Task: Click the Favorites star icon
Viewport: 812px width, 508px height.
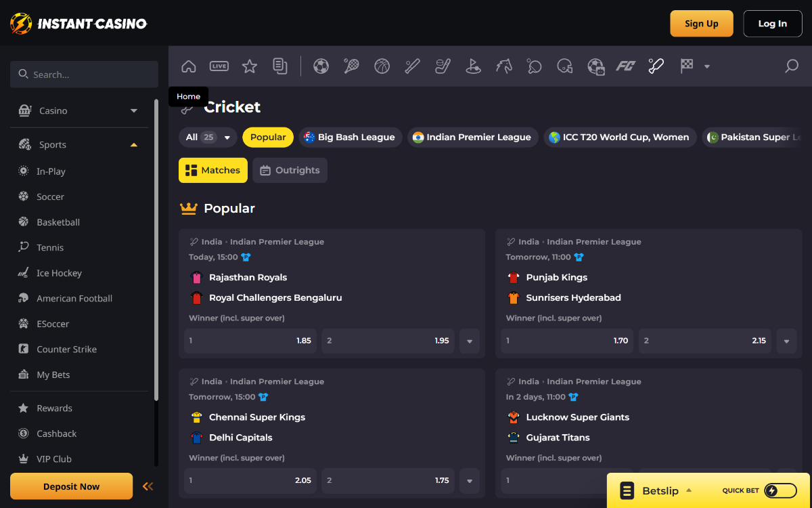Action: 250,66
